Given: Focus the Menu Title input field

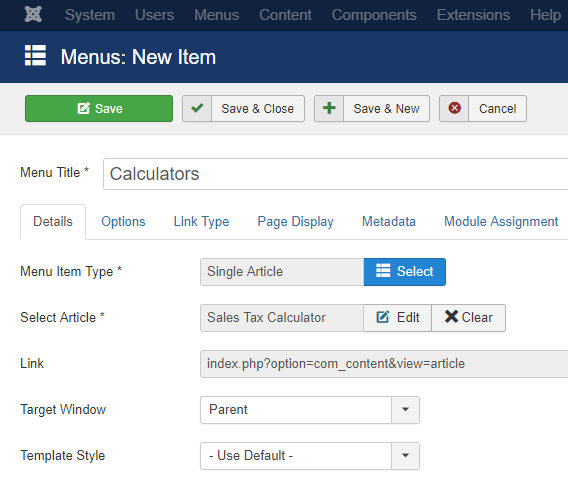Looking at the screenshot, I should tap(335, 174).
